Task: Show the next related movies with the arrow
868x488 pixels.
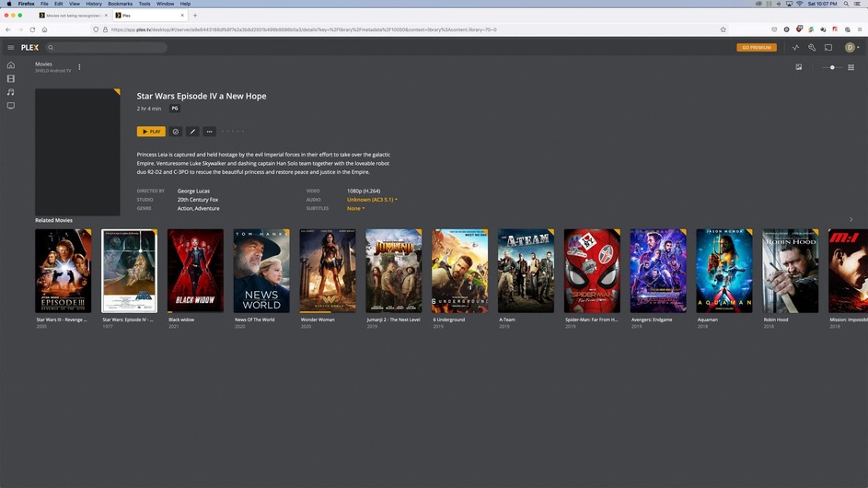Action: tap(851, 220)
